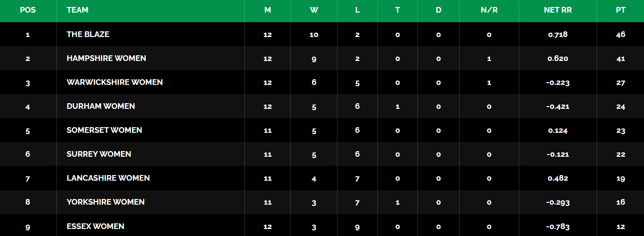
Task: Click THE BLAZE team name
Action: [x=88, y=34]
